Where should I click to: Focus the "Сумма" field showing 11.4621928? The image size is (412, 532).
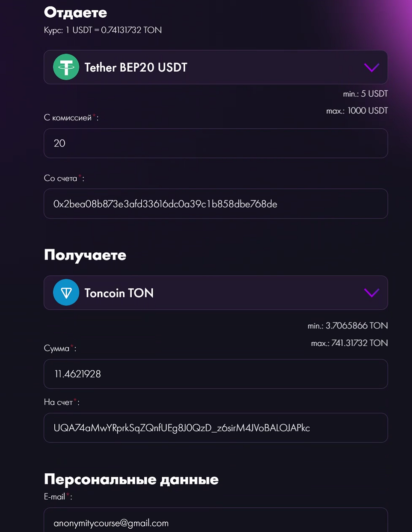tap(216, 374)
